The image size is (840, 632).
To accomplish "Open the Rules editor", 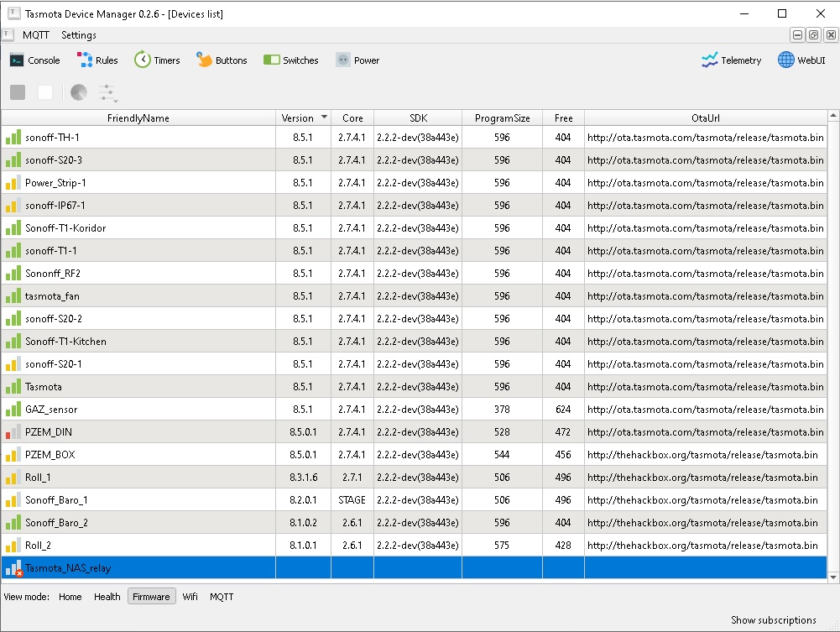I will tap(97, 60).
